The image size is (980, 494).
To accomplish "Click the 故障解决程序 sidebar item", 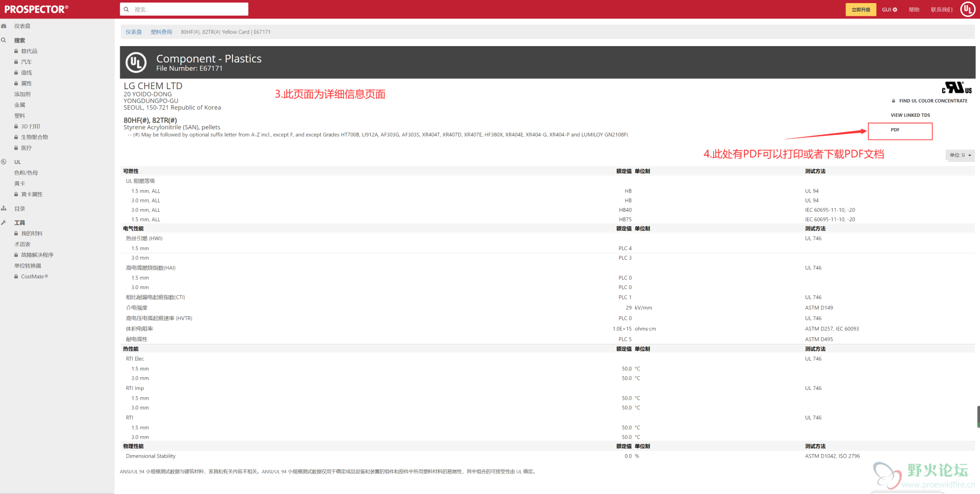I will point(37,255).
